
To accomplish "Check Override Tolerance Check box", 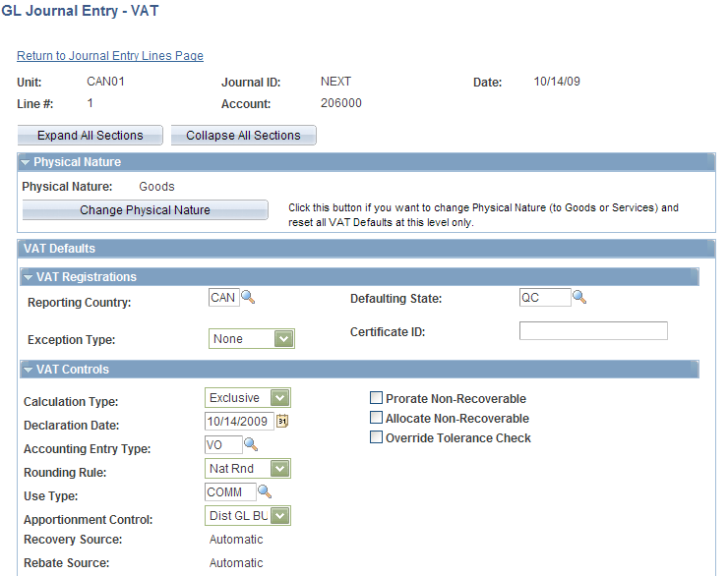I will point(376,437).
